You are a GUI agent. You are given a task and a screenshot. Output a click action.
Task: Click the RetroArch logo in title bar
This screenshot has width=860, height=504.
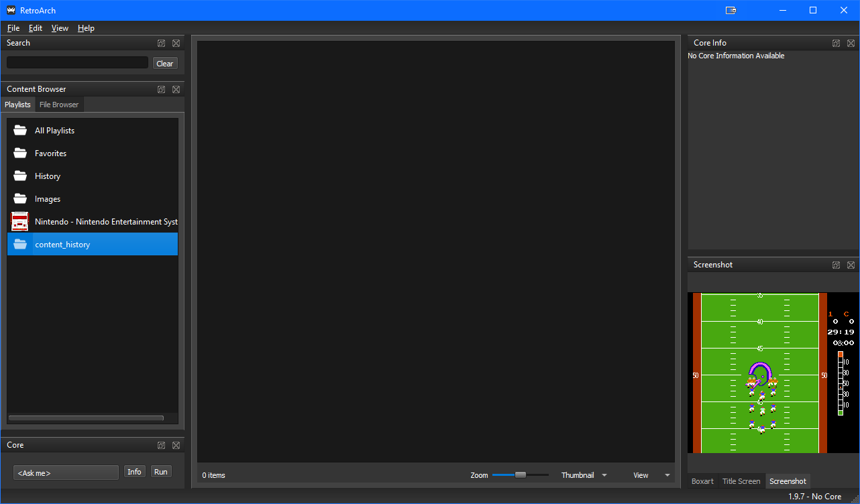tap(11, 10)
